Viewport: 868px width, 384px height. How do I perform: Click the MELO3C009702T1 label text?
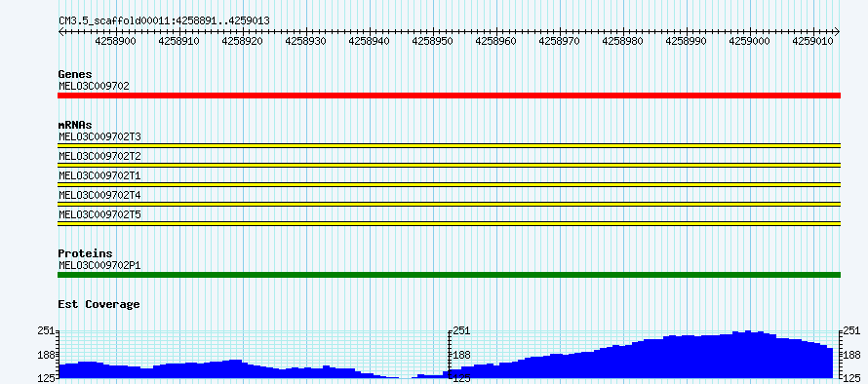(x=99, y=175)
